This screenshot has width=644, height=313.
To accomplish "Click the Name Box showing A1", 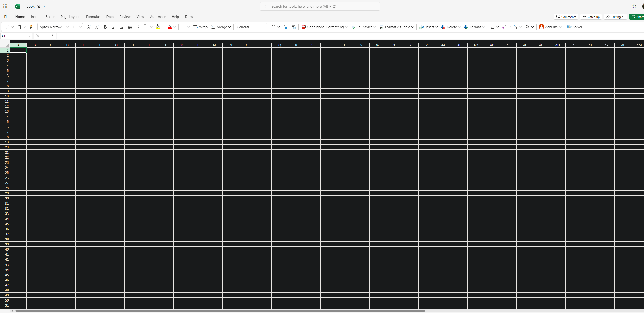I will point(14,36).
